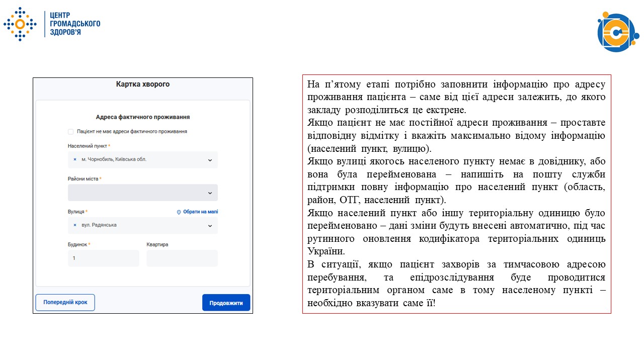
Task: Click inside the Будинок input field
Action: (103, 258)
